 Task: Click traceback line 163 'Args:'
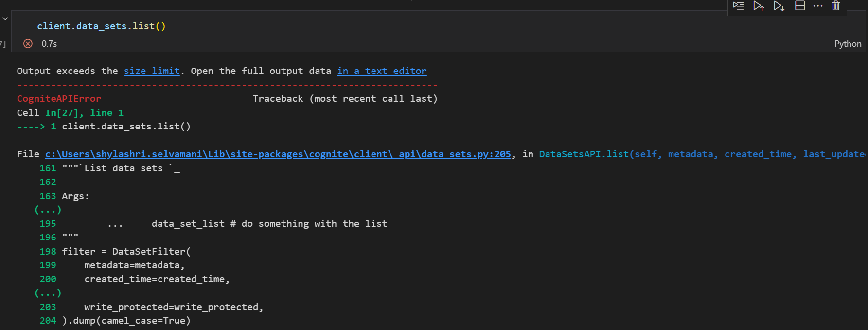64,196
